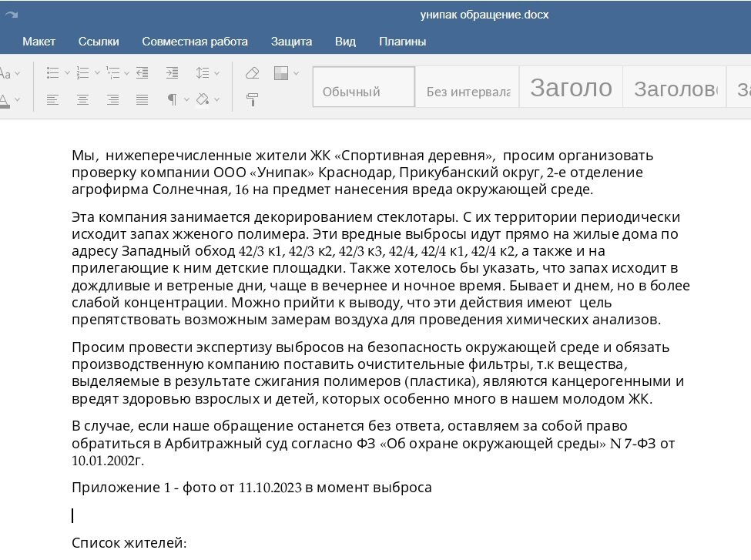Click 'Арбитражный суд' in the fourth paragraph
This screenshot has height=560, width=751.
coord(226,444)
